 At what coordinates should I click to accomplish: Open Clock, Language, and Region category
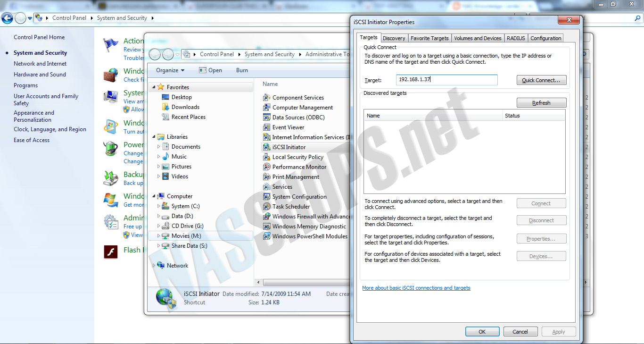(x=50, y=129)
